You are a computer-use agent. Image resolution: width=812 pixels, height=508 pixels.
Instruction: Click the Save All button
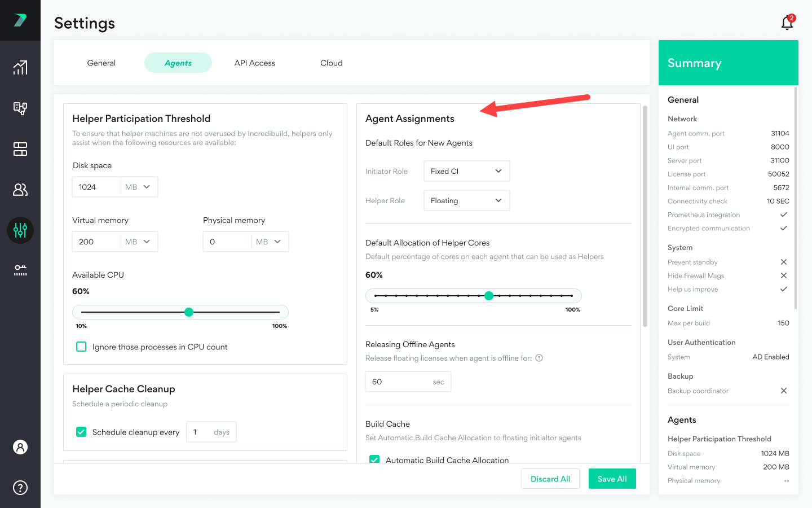[x=612, y=479]
